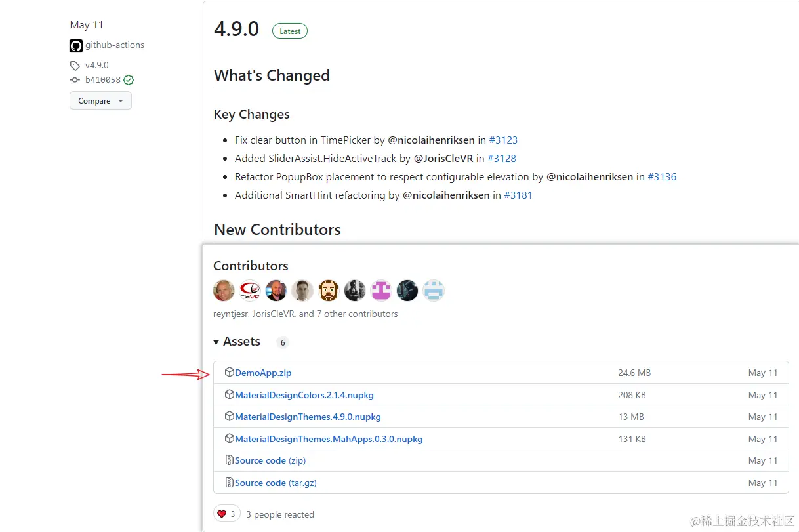Open the @JorisCleVR profile mention
Viewport: 799px width, 532px height.
444,158
